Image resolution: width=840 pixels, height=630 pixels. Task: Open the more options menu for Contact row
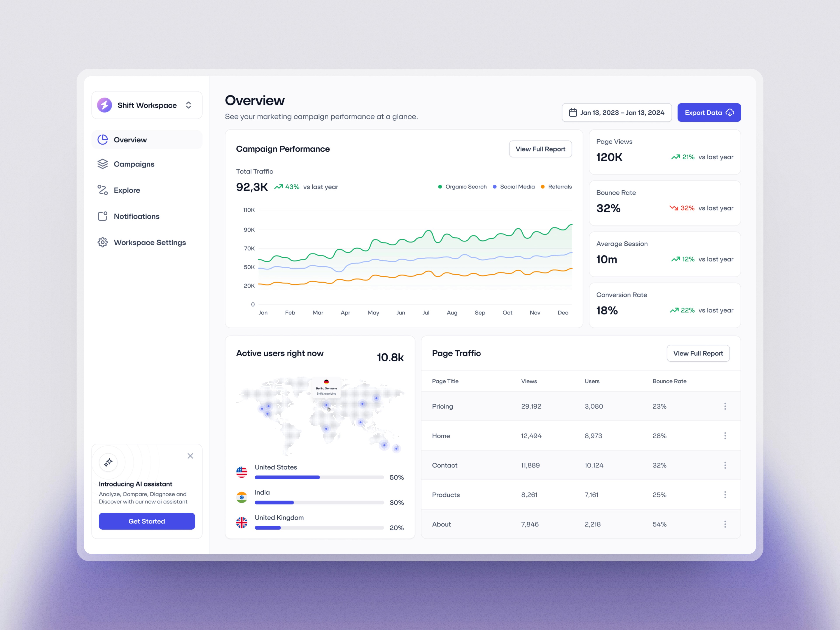coord(725,465)
